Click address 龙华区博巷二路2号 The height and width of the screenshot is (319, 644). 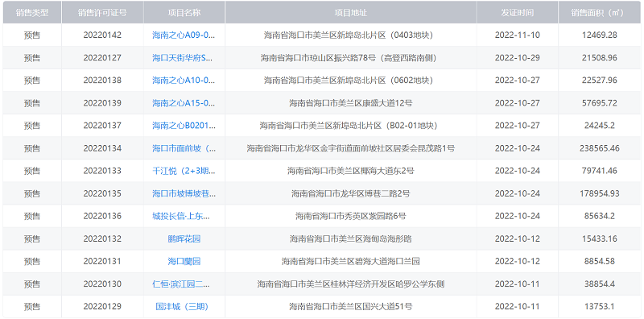(x=351, y=193)
